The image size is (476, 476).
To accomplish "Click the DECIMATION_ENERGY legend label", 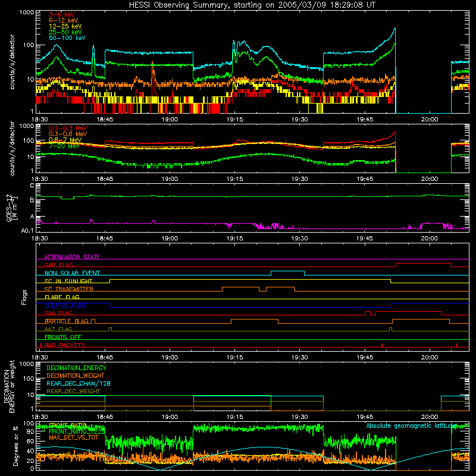I will click(76, 368).
